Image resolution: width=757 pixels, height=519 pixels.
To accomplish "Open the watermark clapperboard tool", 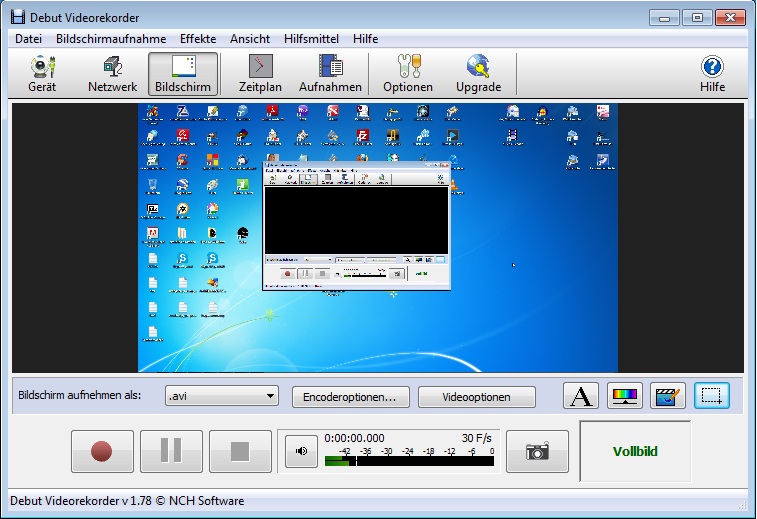I will tap(668, 396).
